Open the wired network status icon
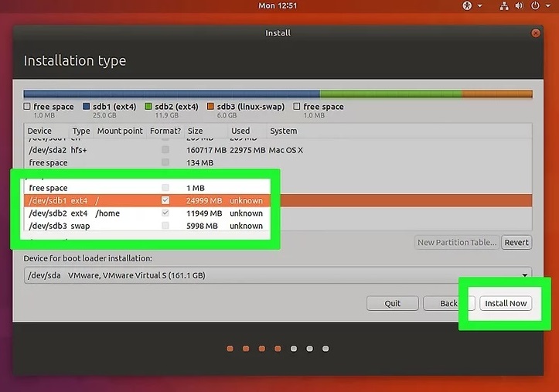 (504, 5)
